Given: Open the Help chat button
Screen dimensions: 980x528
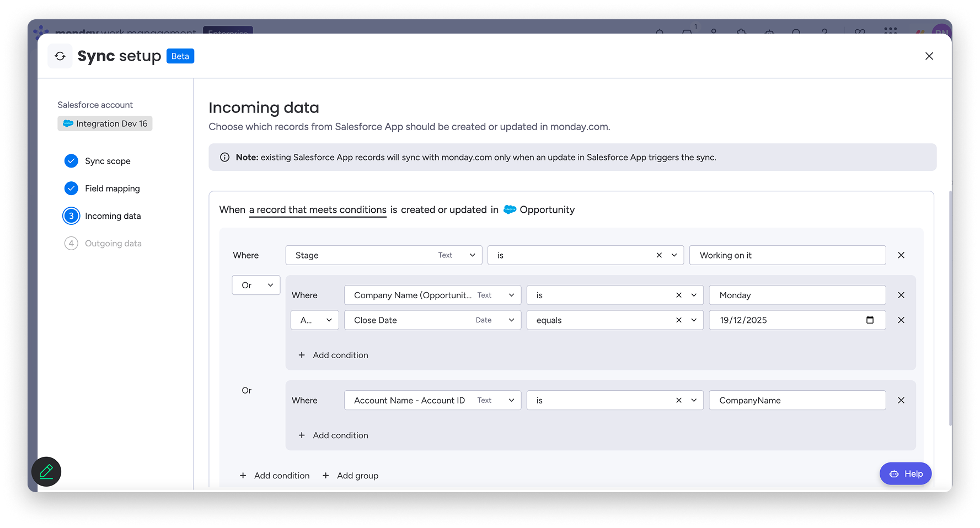Looking at the screenshot, I should click(x=905, y=474).
